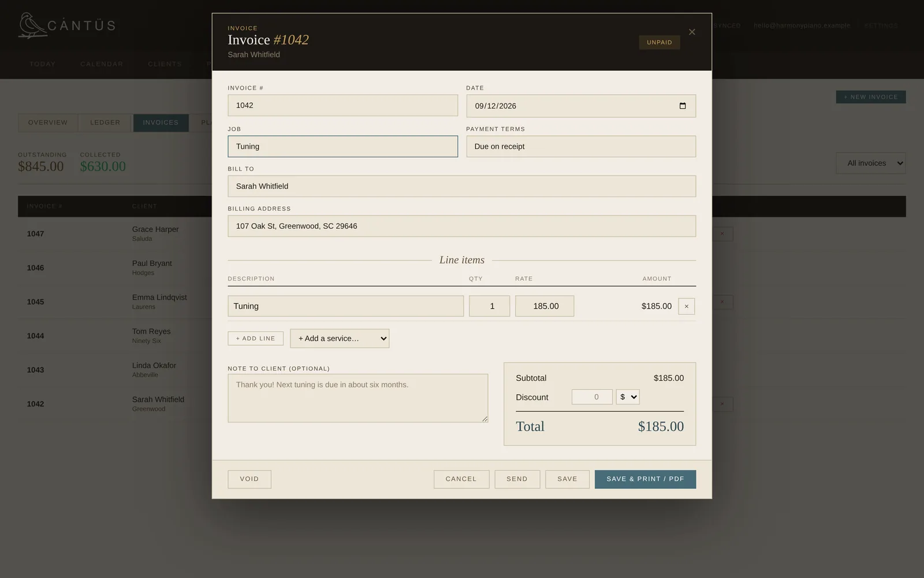Close the Invoice #1042 dialog
Image resolution: width=924 pixels, height=578 pixels.
692,32
